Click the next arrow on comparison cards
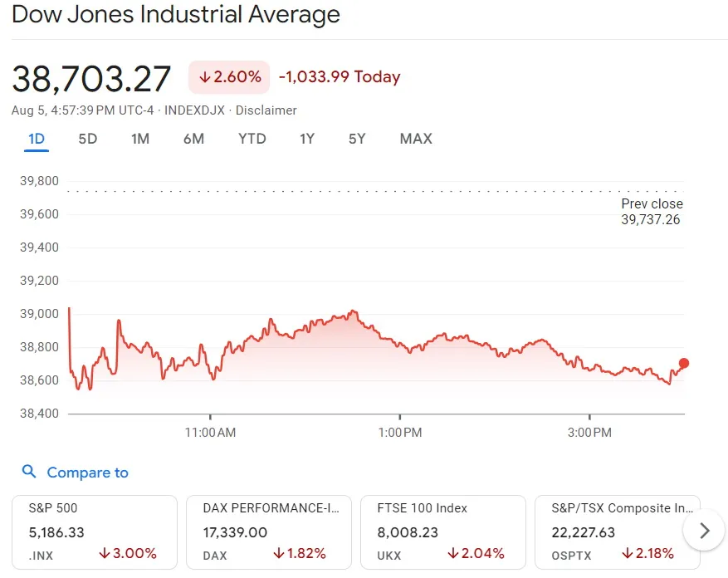This screenshot has width=728, height=578. point(705,530)
